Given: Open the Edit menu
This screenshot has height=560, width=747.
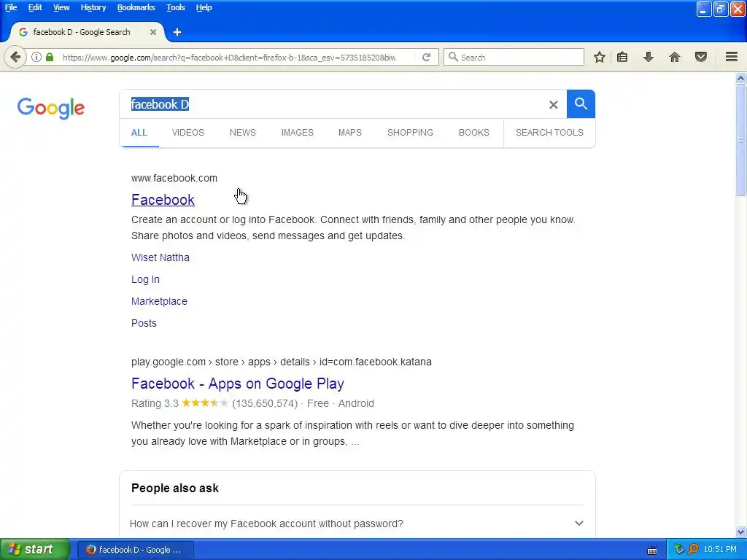Looking at the screenshot, I should 35,7.
